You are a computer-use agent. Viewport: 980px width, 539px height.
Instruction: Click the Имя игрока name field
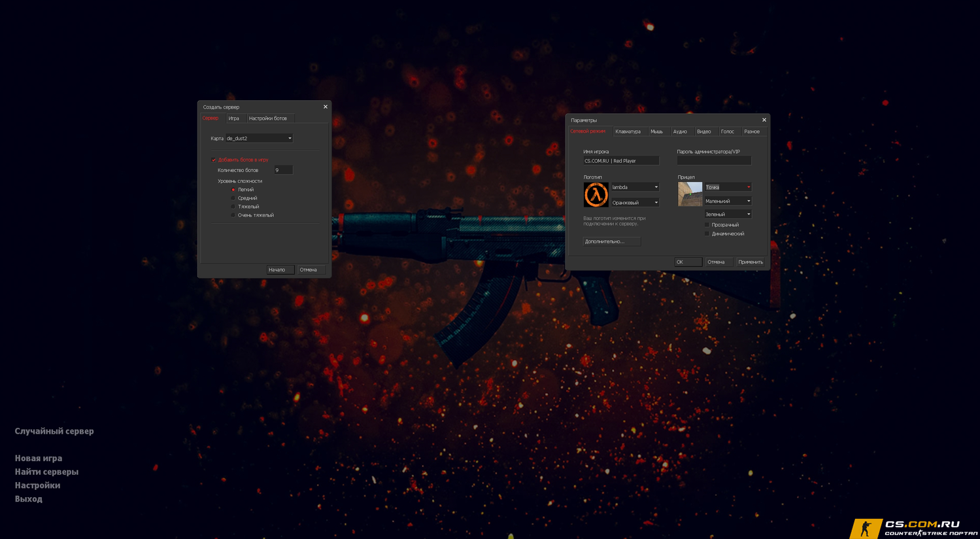pos(621,161)
